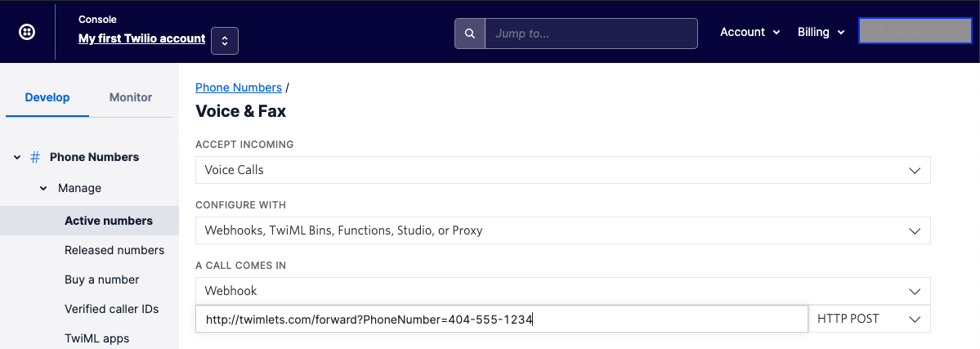Click the Console label in header
This screenshot has height=349, width=980.
97,20
